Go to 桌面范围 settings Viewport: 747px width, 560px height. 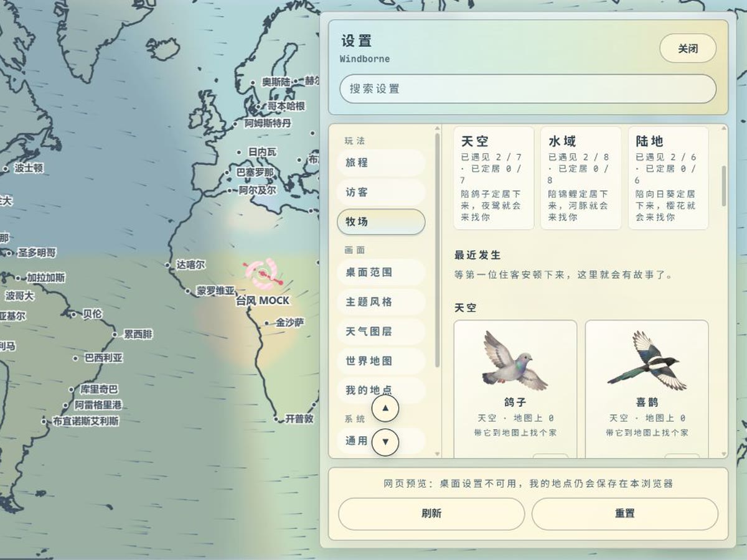point(381,272)
